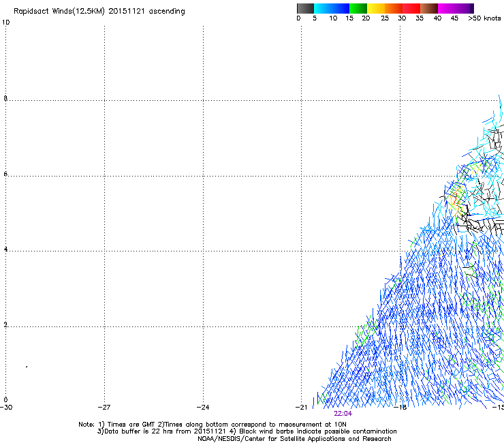Click the '2' latitude axis label
504x443 pixels.
pos(5,324)
